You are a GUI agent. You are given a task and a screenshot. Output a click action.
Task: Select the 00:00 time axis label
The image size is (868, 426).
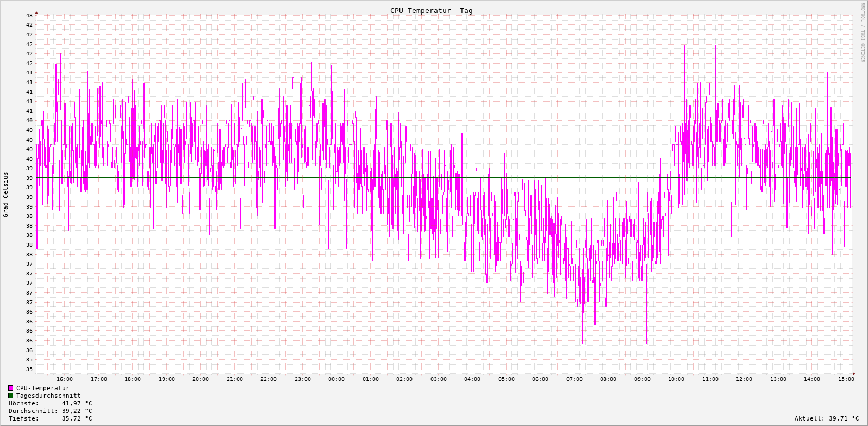coord(336,379)
